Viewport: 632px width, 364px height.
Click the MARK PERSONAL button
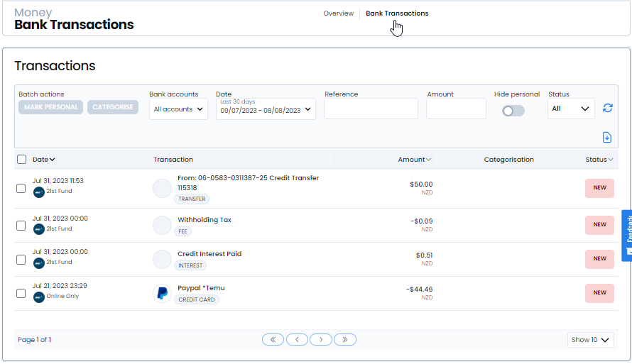[51, 107]
